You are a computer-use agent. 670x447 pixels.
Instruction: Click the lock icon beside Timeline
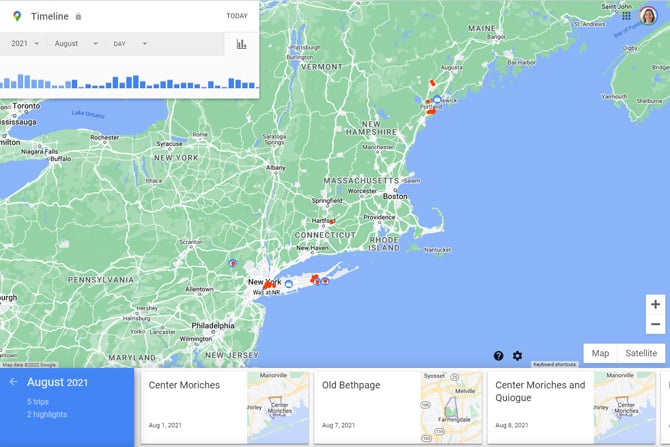coord(78,16)
